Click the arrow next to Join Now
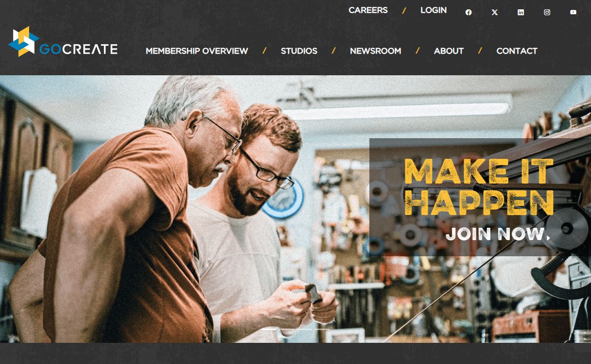Image resolution: width=591 pixels, height=364 pixels. pyautogui.click(x=548, y=235)
